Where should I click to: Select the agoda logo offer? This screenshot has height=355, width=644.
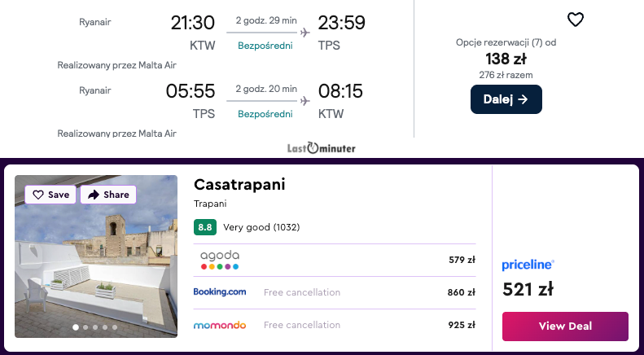(x=220, y=260)
